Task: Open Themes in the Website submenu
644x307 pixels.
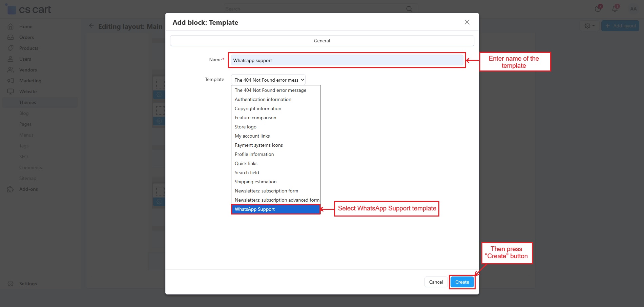Action: [x=27, y=102]
